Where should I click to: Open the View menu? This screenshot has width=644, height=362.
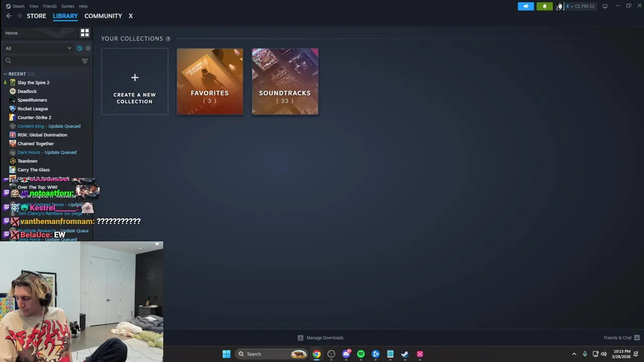coord(34,6)
